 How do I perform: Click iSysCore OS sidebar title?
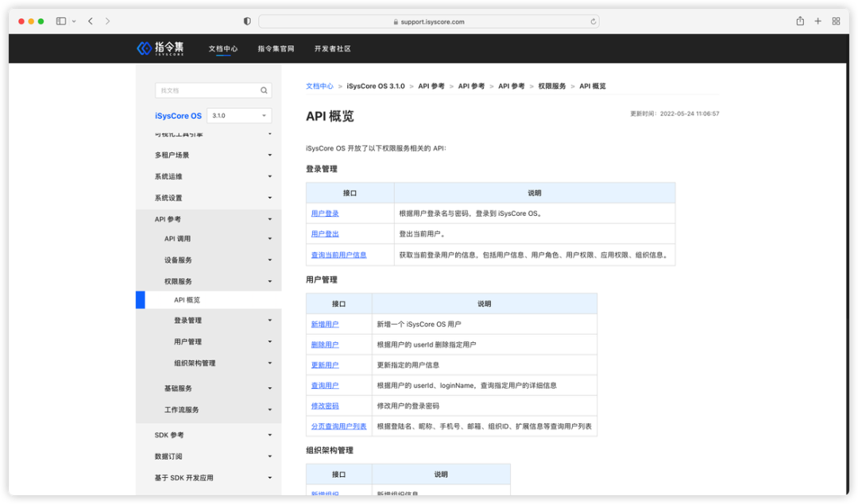179,116
